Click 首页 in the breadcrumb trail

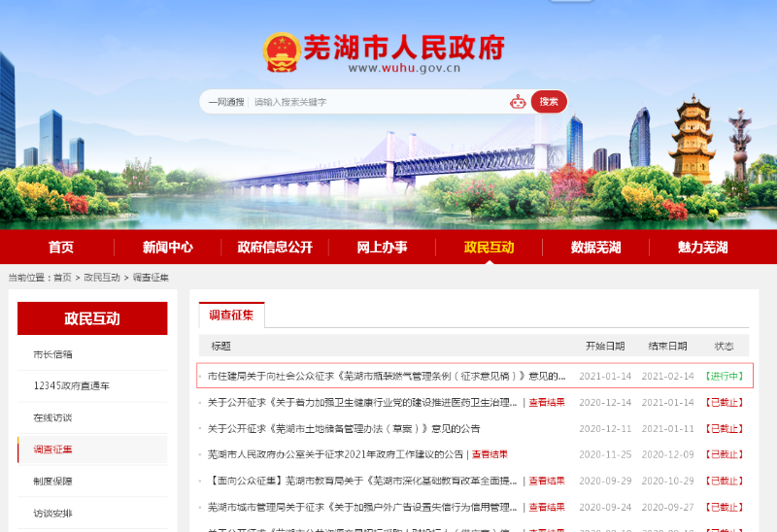click(x=62, y=278)
